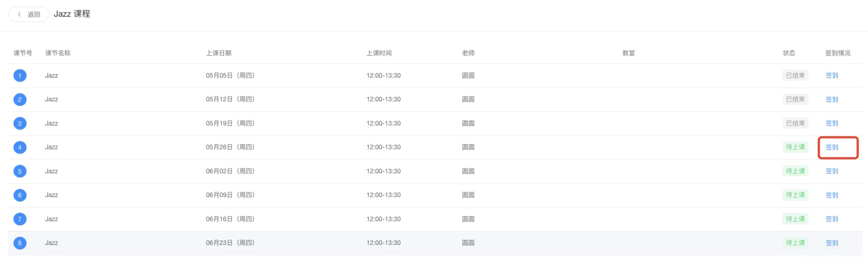Click the 待上课 status tag of lesson 8
This screenshot has width=868, height=263.
pos(795,243)
